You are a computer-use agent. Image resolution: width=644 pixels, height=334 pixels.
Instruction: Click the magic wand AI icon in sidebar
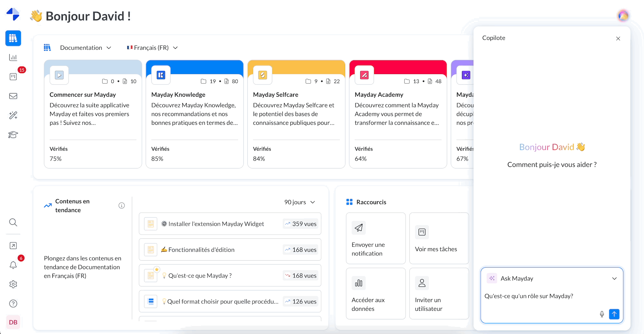point(13,115)
